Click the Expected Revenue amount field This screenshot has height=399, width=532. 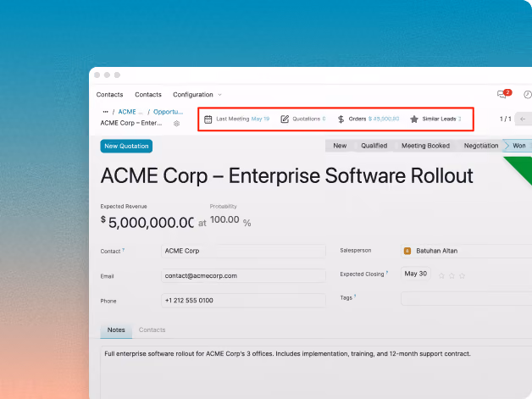point(151,223)
